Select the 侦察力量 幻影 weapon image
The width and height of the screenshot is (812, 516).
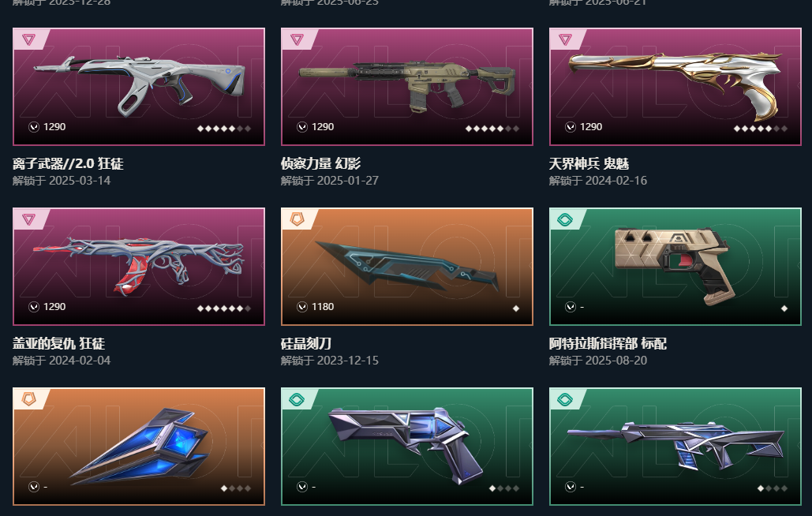407,87
